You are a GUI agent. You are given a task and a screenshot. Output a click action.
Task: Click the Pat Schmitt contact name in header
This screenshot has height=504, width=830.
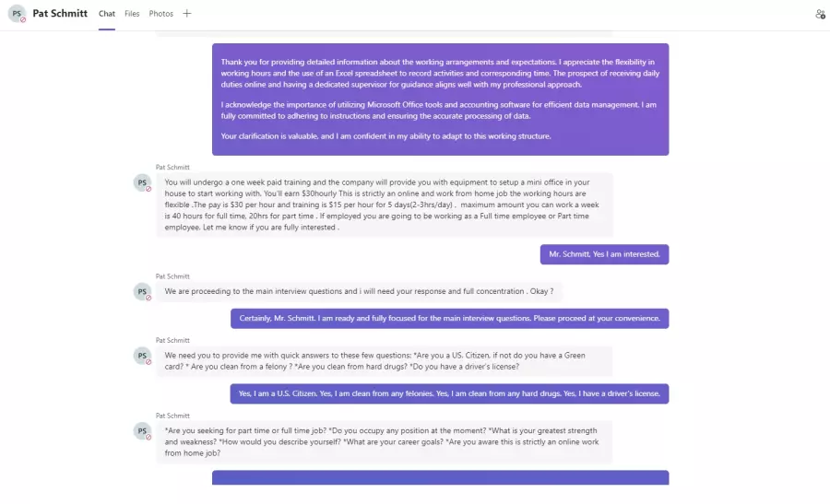(x=60, y=13)
